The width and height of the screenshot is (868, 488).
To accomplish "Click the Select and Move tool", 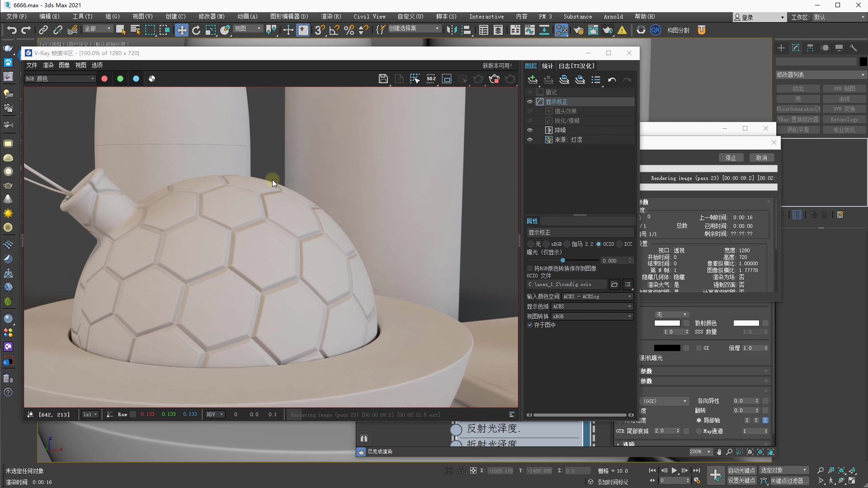I will pyautogui.click(x=181, y=30).
